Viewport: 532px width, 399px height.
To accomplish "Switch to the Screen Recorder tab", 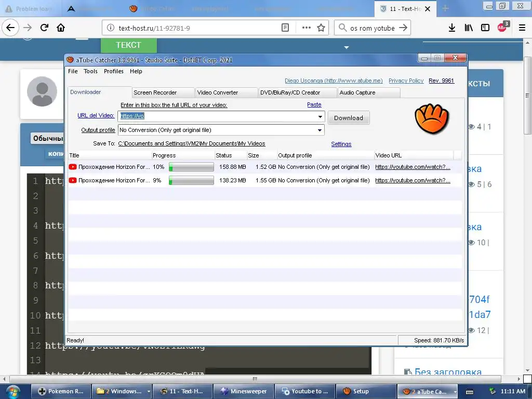I will [x=163, y=92].
